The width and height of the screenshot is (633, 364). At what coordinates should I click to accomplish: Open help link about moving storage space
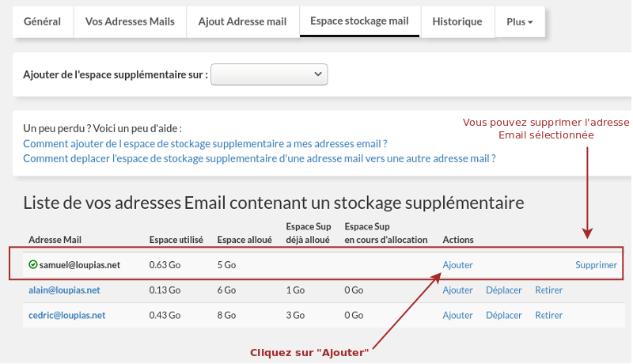click(x=260, y=158)
